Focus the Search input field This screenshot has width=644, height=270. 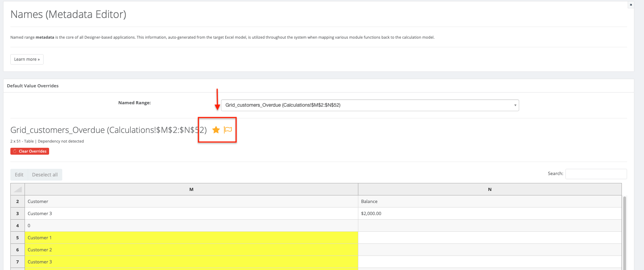(596, 174)
